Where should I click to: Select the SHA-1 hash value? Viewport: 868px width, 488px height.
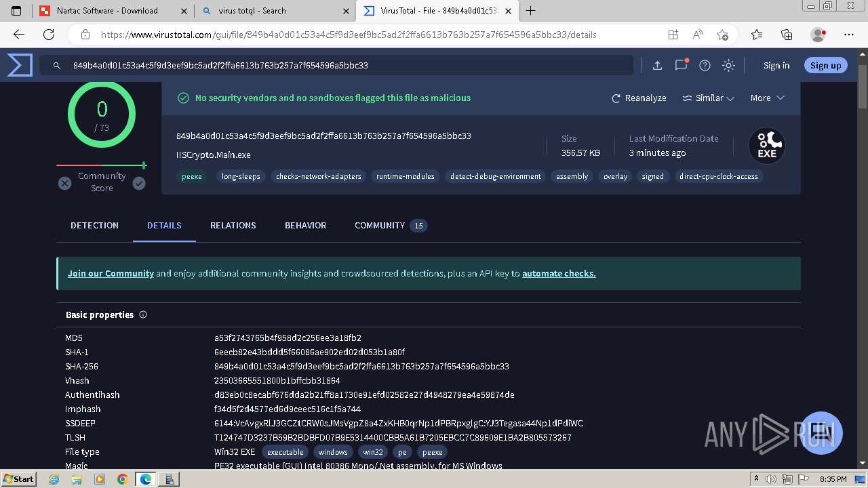(x=309, y=352)
